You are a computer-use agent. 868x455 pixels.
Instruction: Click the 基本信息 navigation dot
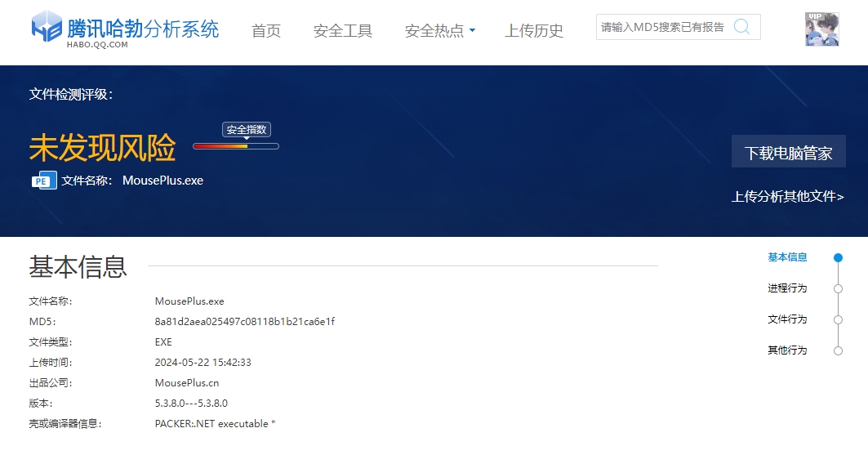pyautogui.click(x=838, y=257)
